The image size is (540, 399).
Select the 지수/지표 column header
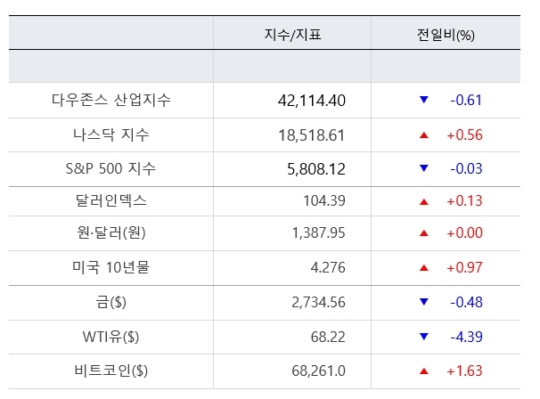[x=292, y=34]
